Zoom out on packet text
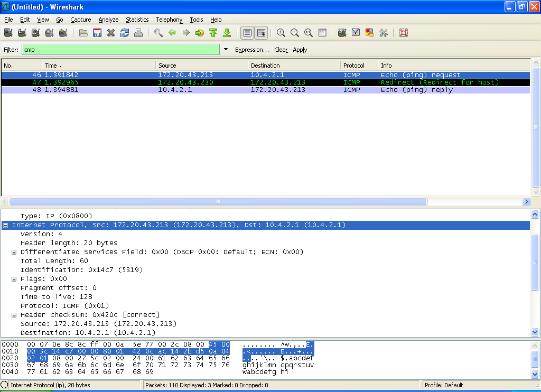 point(295,33)
